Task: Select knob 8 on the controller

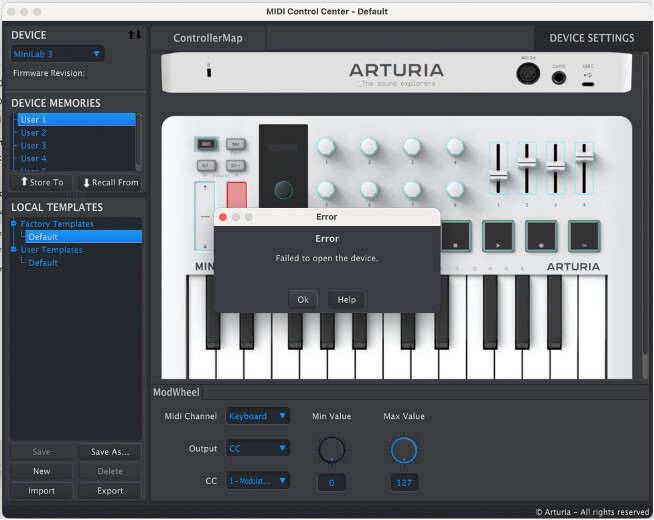Action: tap(455, 190)
